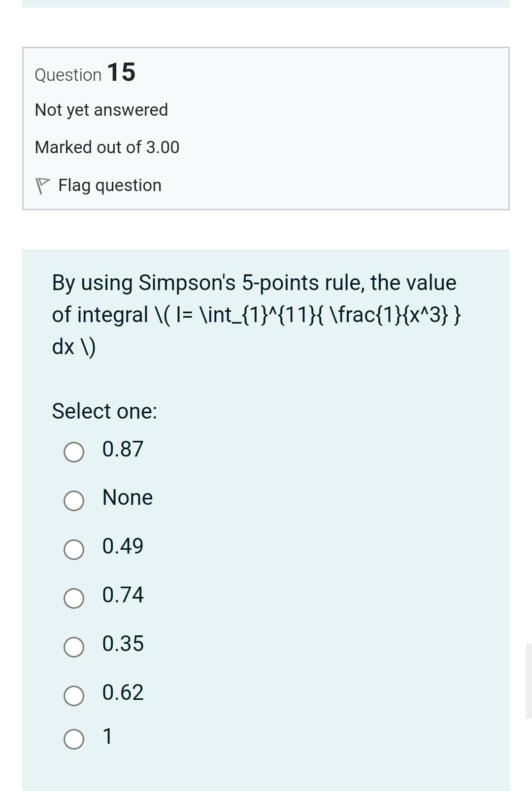This screenshot has height=791, width=532.
Task: Click the Question 15 heading number
Action: click(x=121, y=72)
